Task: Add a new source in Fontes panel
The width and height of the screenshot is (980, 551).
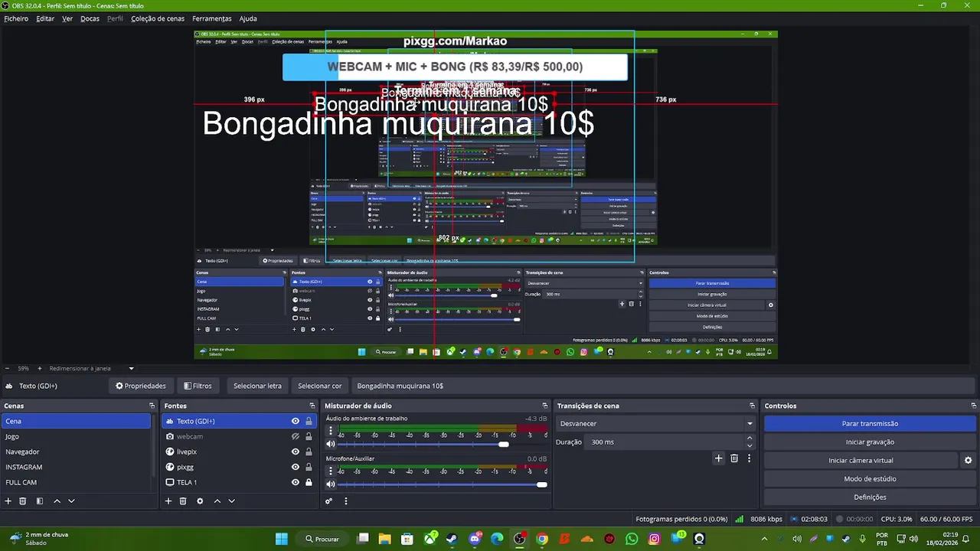Action: (x=168, y=501)
